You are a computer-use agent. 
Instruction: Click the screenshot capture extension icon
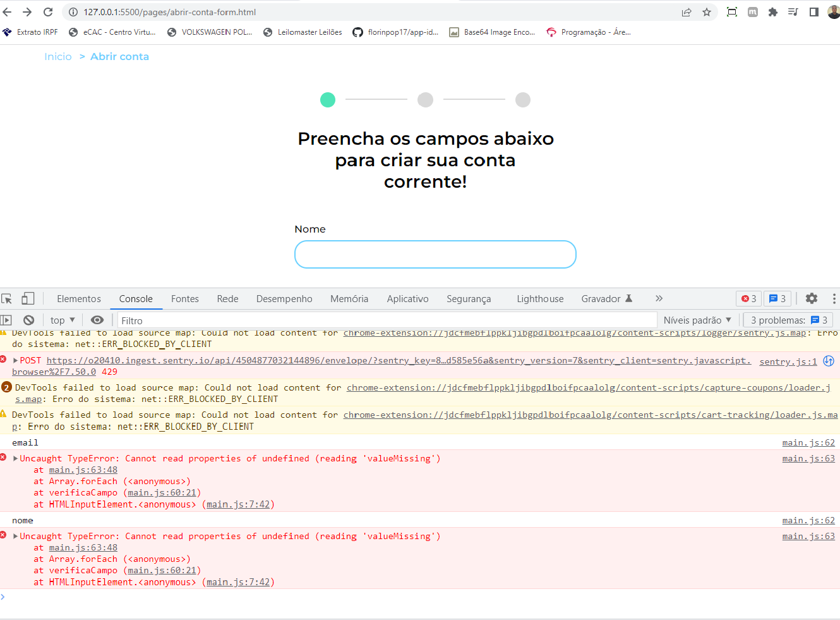tap(732, 12)
